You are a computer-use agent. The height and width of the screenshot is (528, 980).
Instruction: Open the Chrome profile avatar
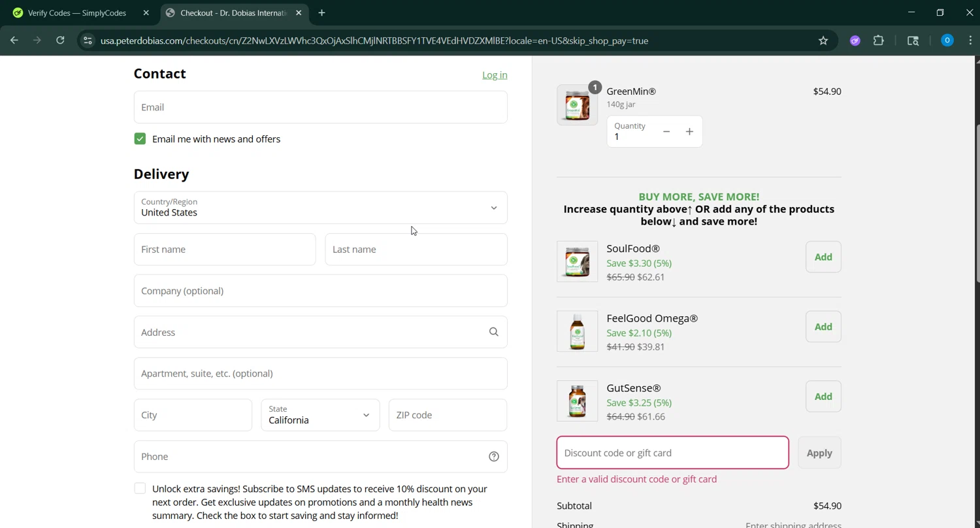[x=947, y=41]
